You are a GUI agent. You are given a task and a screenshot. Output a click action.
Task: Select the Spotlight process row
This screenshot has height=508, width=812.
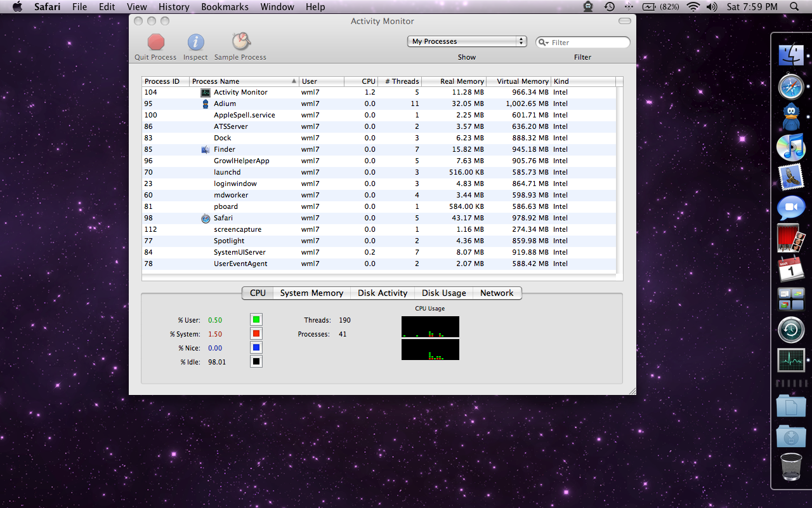pos(379,241)
